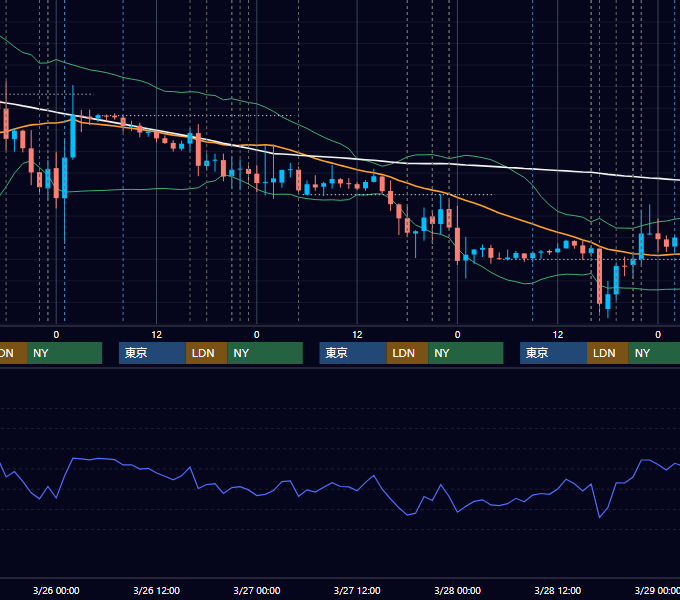Viewport: 680px width, 600px height.
Task: Click the LDN block before the 3/27 0 marker
Action: (206, 353)
